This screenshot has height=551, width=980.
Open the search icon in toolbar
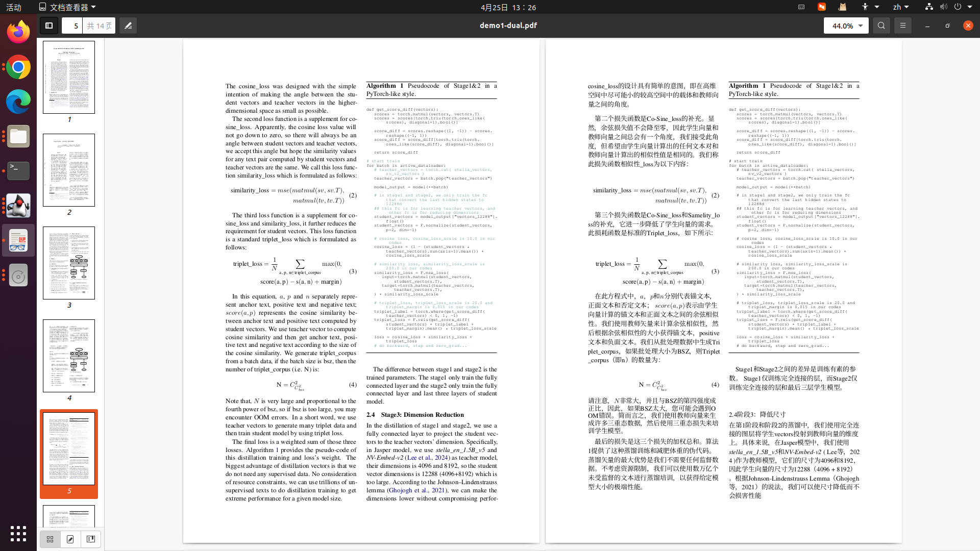point(881,26)
